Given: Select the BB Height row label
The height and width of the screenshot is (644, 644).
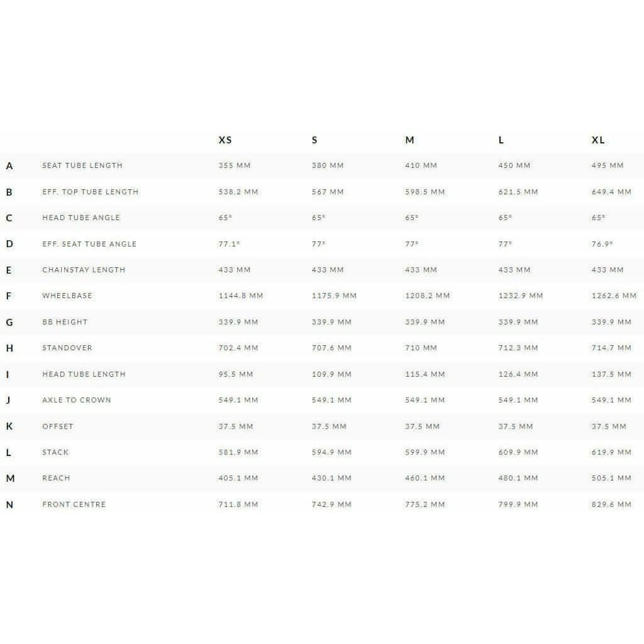Looking at the screenshot, I should pyautogui.click(x=65, y=322).
